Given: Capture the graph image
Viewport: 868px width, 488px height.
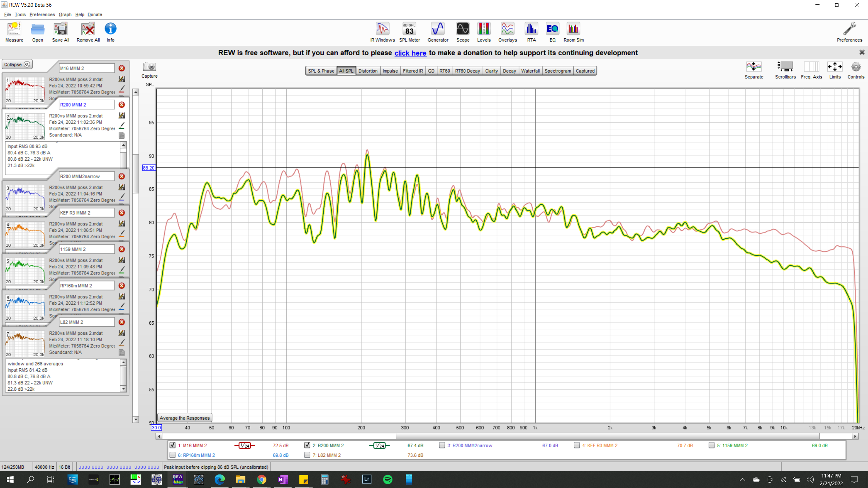Looking at the screenshot, I should [150, 70].
